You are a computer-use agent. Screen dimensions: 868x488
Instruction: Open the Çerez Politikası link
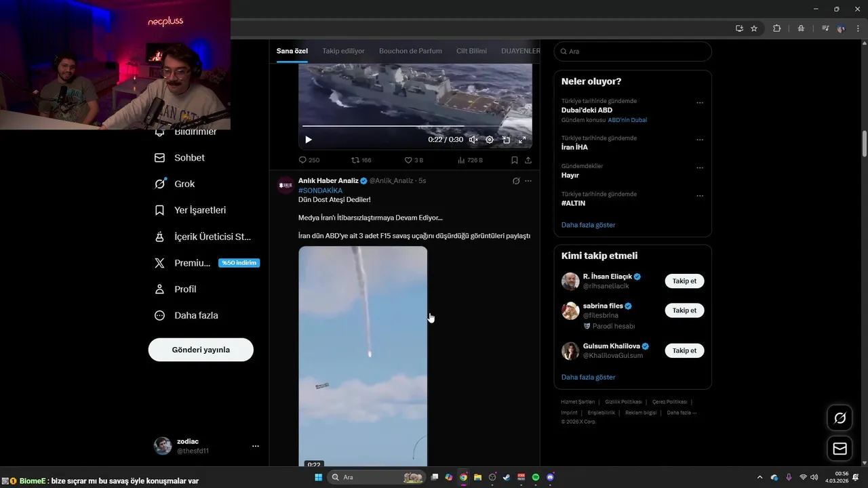tap(669, 402)
